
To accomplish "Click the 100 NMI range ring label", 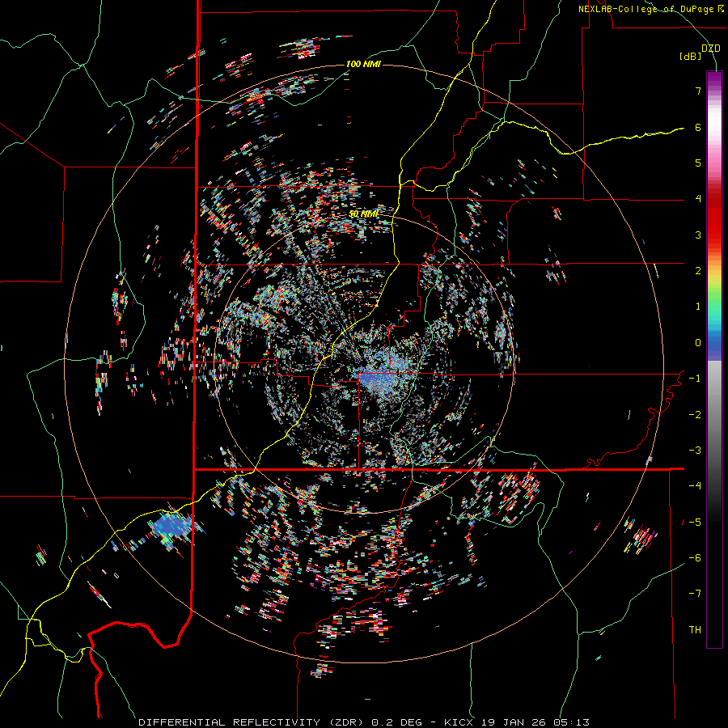I will pyautogui.click(x=363, y=64).
